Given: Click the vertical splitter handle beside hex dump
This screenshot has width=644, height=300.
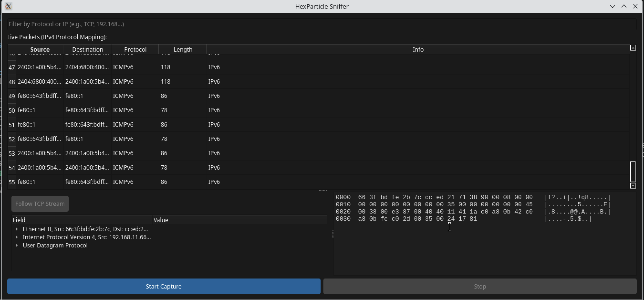Looking at the screenshot, I should [333, 234].
